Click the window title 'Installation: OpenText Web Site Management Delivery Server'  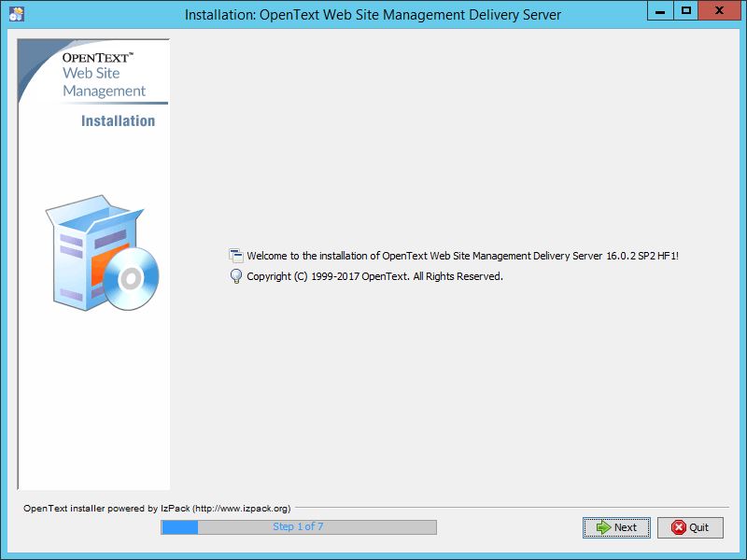point(373,15)
